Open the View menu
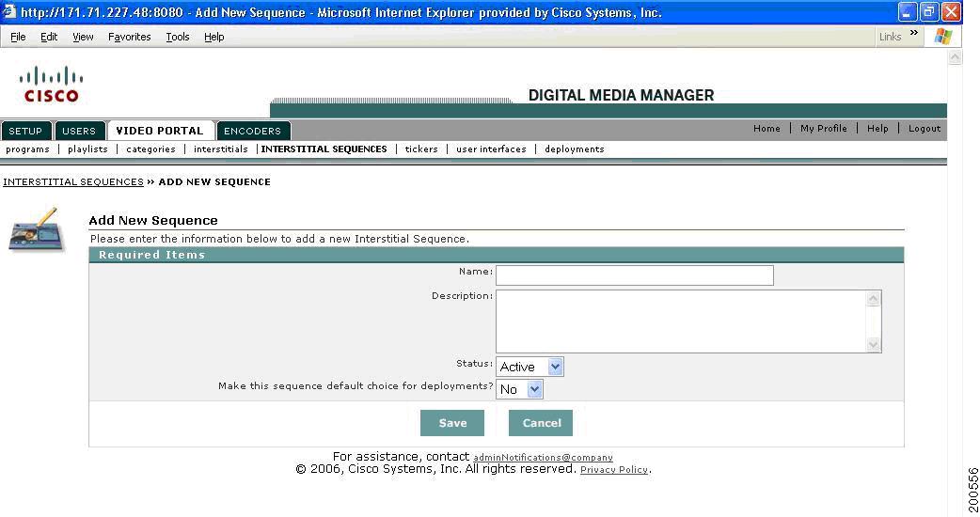This screenshot has width=980, height=517. pyautogui.click(x=83, y=37)
